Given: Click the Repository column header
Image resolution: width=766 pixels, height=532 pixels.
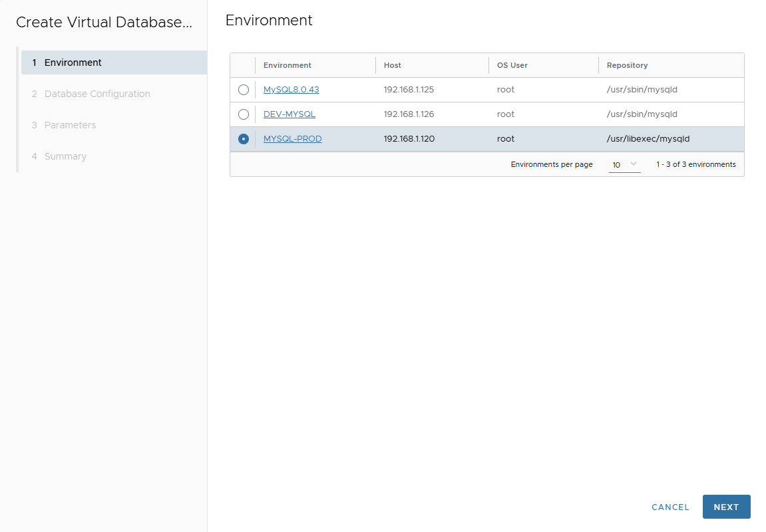Looking at the screenshot, I should (627, 65).
